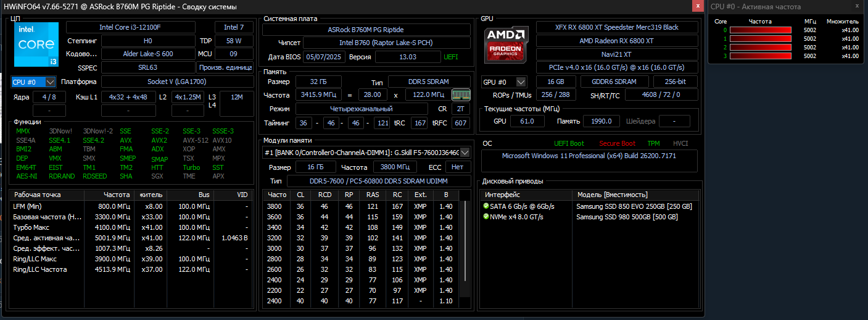Click the VID column header

coord(234,195)
